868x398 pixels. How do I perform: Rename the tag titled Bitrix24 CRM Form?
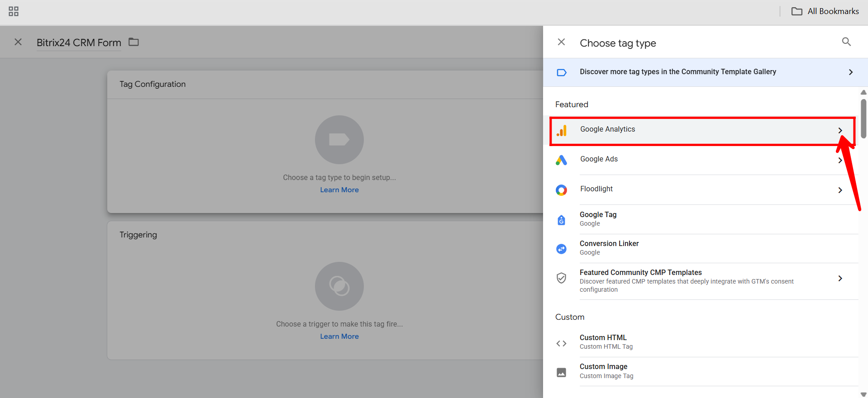tap(79, 43)
